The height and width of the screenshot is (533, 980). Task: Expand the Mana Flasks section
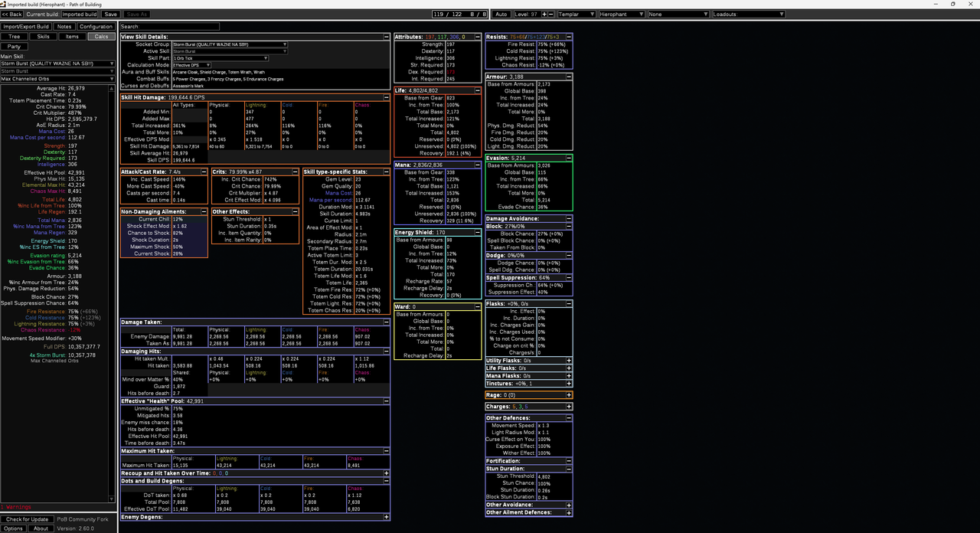point(569,376)
